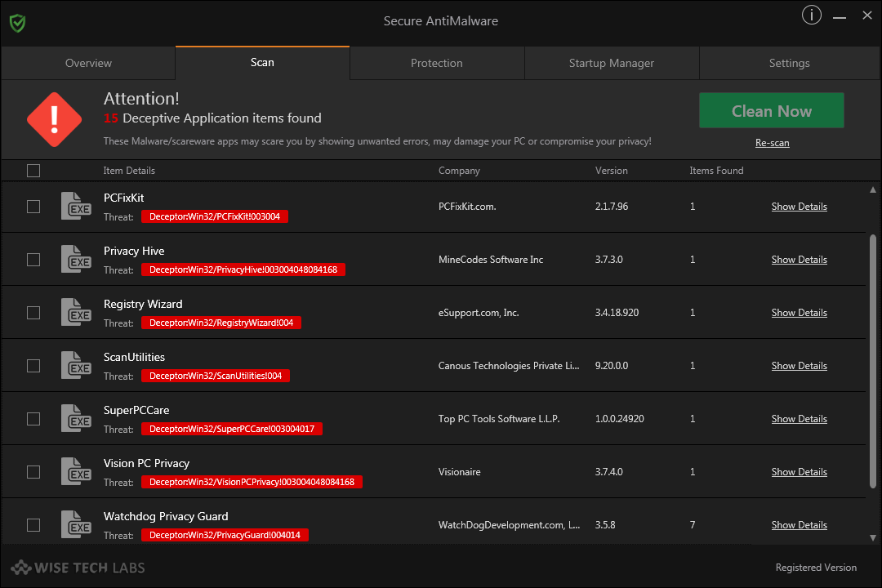The height and width of the screenshot is (588, 882).
Task: Click the Company column header
Action: (x=459, y=171)
